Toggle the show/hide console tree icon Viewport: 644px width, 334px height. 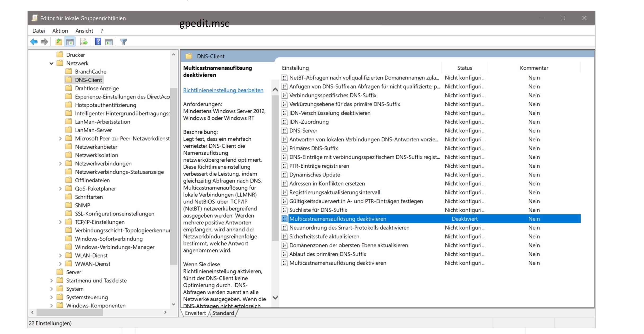70,42
